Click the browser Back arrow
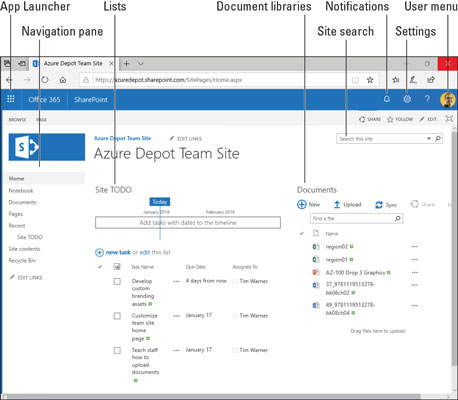The height and width of the screenshot is (400, 458). tap(9, 80)
